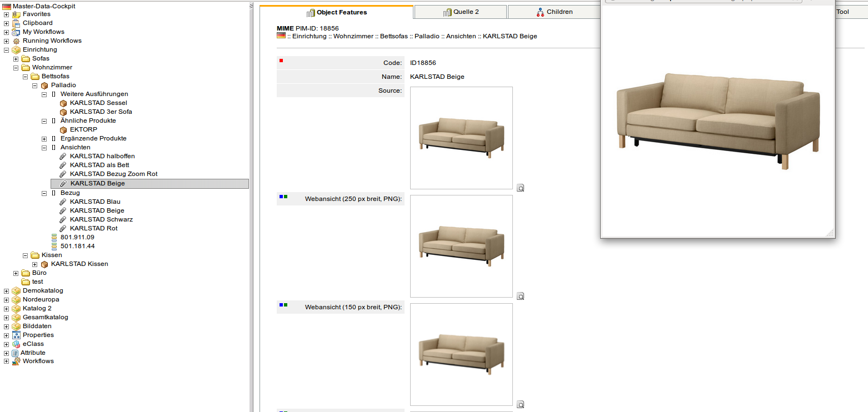Click the Clipboard icon in tree
The height and width of the screenshot is (412, 868).
[x=16, y=23]
